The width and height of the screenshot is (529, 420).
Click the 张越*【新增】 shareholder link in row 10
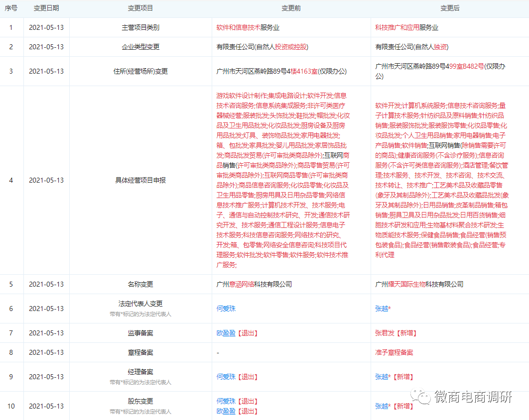click(x=394, y=406)
